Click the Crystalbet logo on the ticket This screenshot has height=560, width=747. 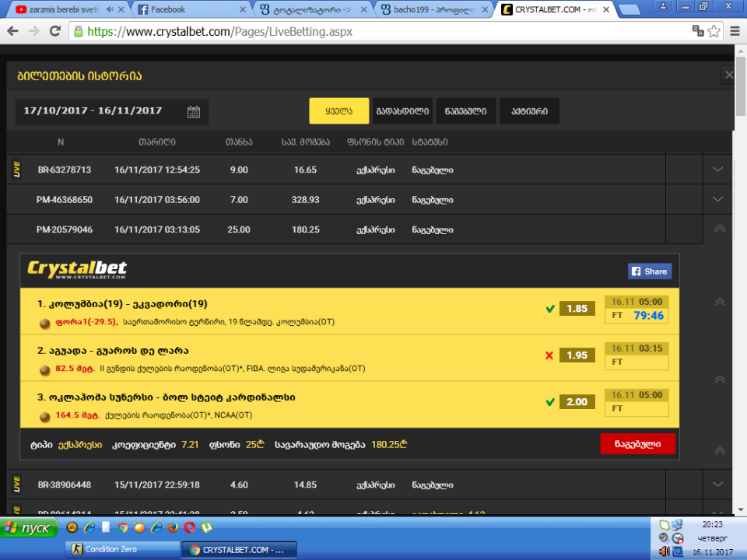(x=77, y=270)
